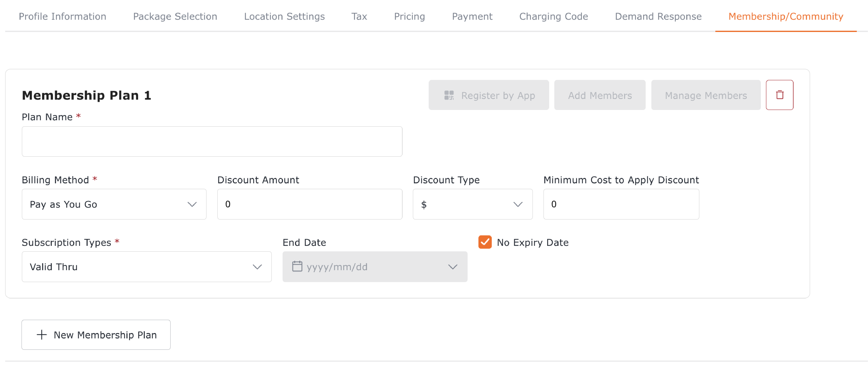The image size is (868, 378).
Task: Open the Pricing tab
Action: pyautogui.click(x=409, y=16)
